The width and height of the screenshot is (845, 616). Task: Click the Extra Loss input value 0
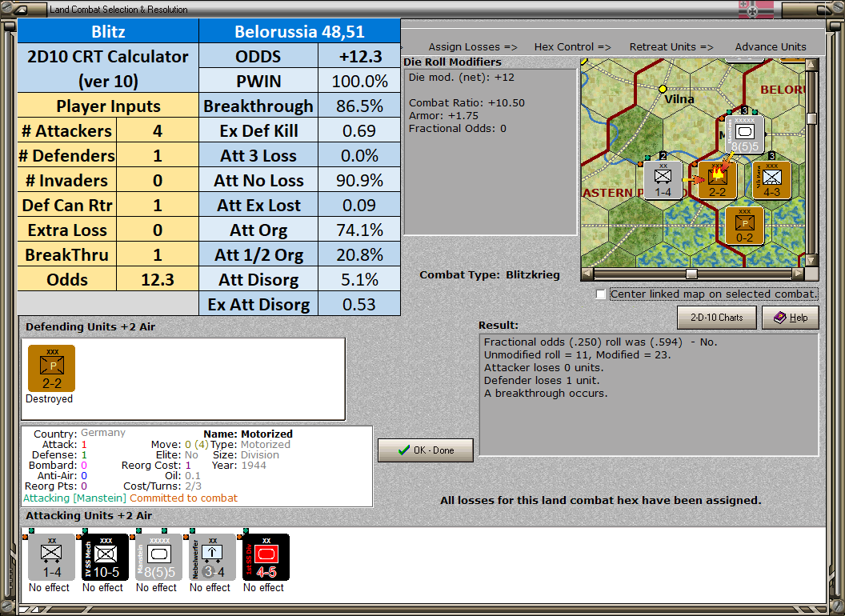click(x=158, y=230)
